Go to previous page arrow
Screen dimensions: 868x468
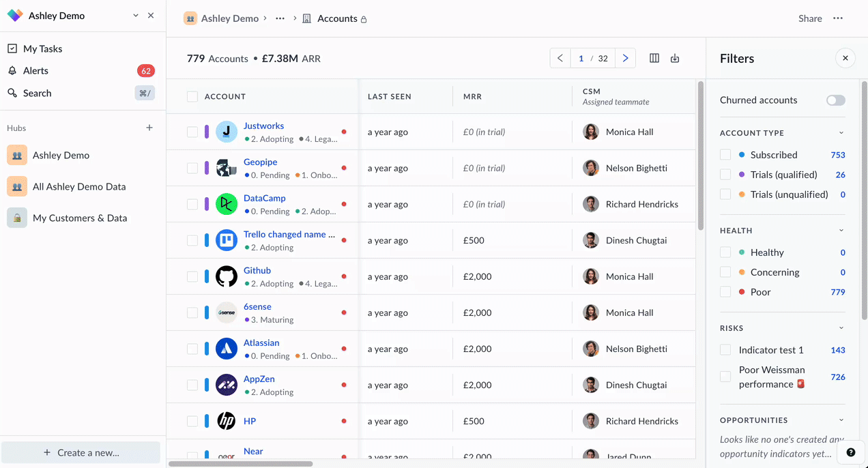tap(560, 59)
